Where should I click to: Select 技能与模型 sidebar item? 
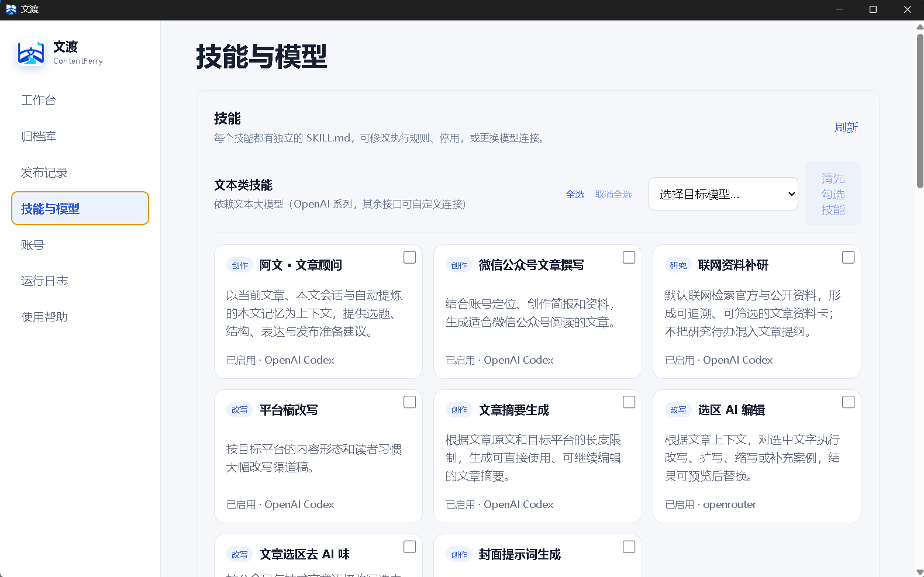[x=80, y=208]
